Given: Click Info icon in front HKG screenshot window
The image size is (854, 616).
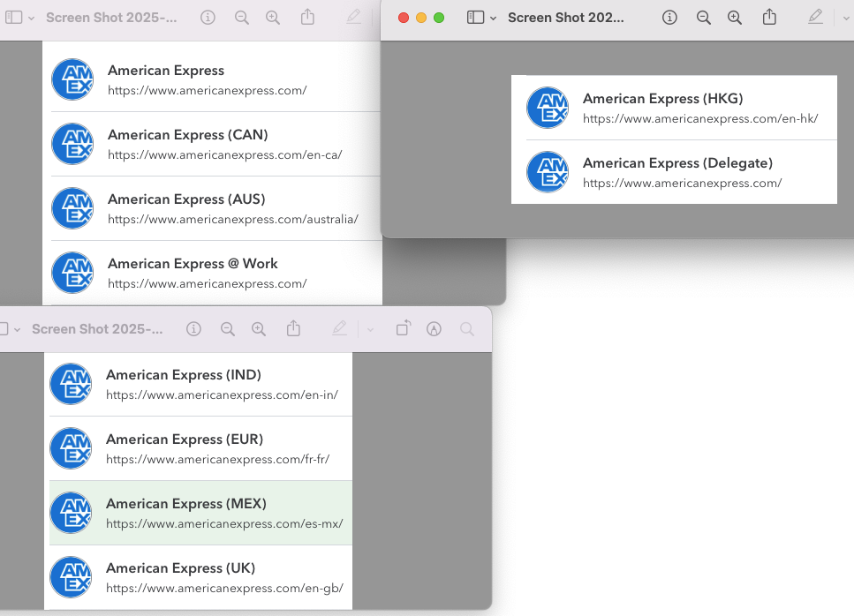Looking at the screenshot, I should 669,18.
